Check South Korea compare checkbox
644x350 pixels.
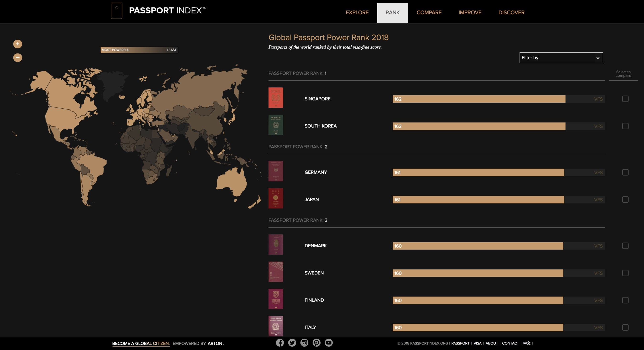click(625, 126)
